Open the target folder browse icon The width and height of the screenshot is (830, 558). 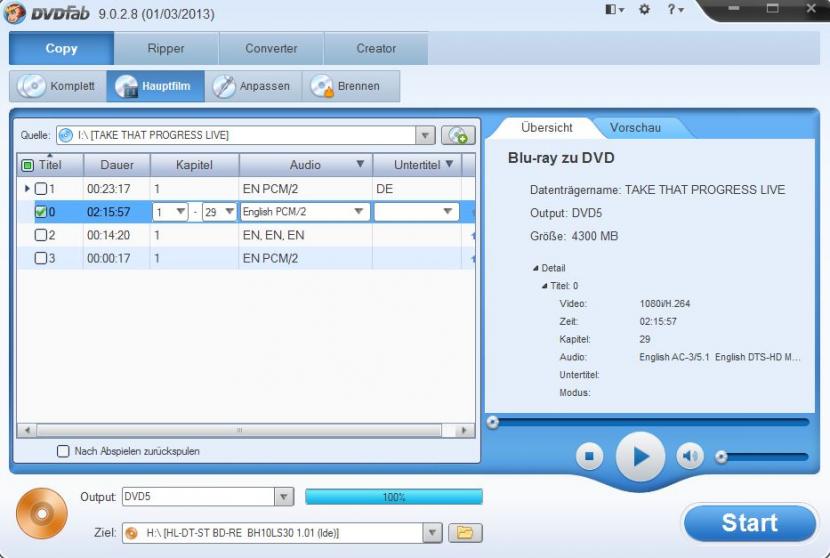coord(465,533)
